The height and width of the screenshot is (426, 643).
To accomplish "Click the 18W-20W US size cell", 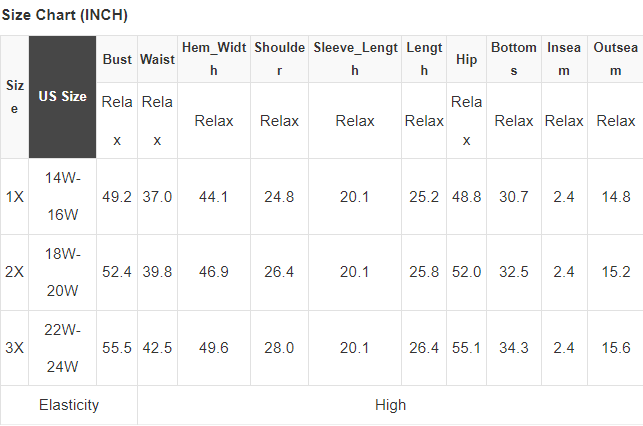I will [62, 272].
